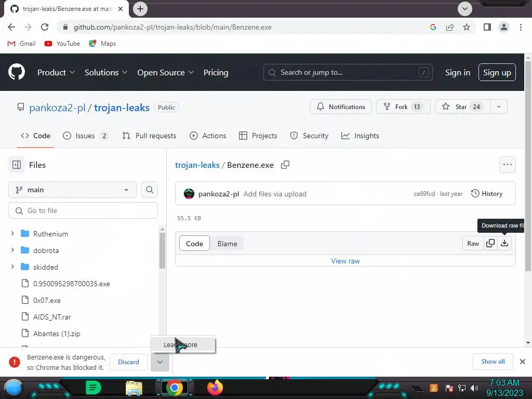Image resolution: width=532 pixels, height=399 pixels.
Task: Click the Google icon in the address bar
Action: [433, 27]
